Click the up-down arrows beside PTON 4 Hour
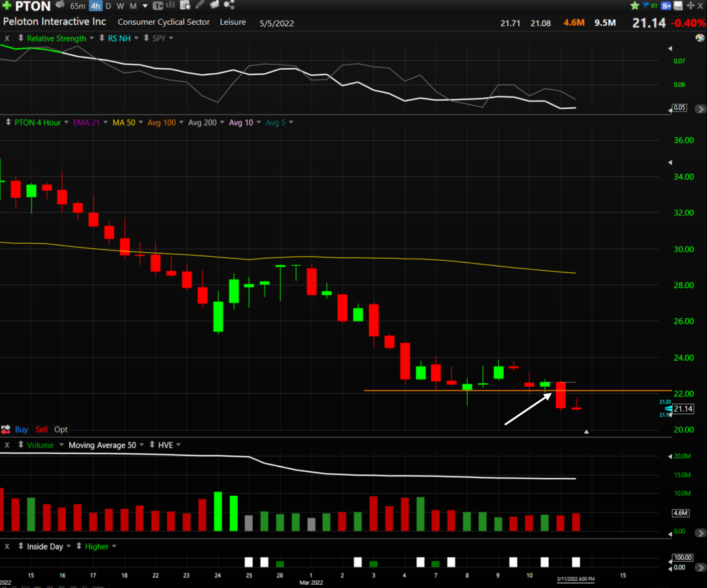 click(8, 122)
